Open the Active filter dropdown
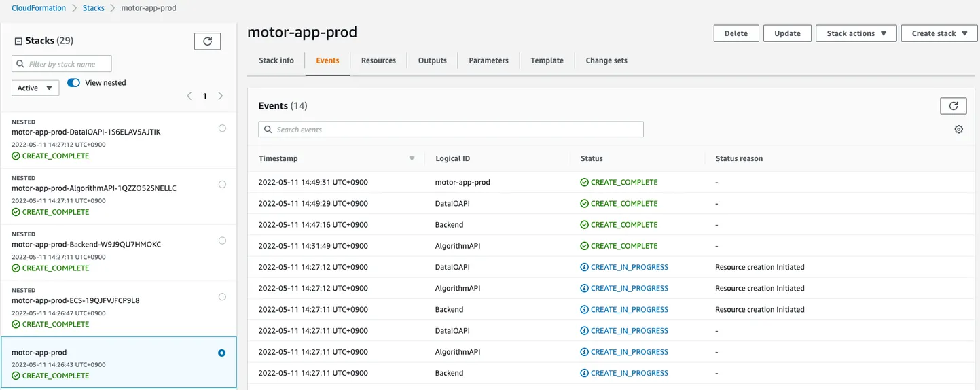 [35, 88]
